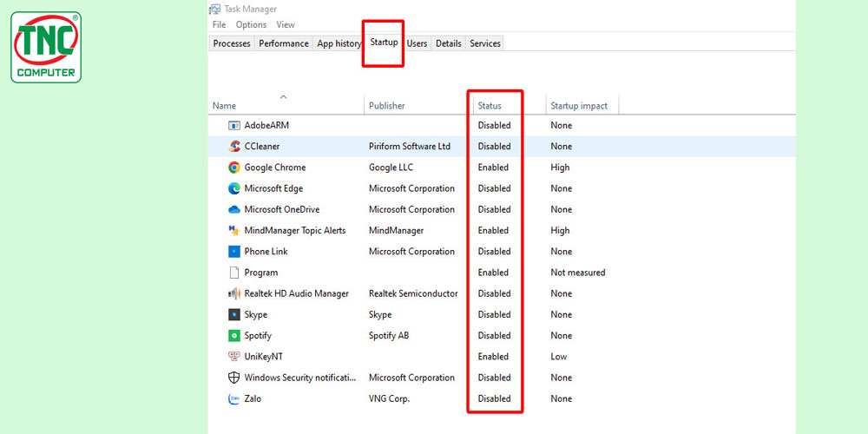Screen dimensions: 868x434
Task: Click Enabled status for Program
Action: (x=493, y=273)
